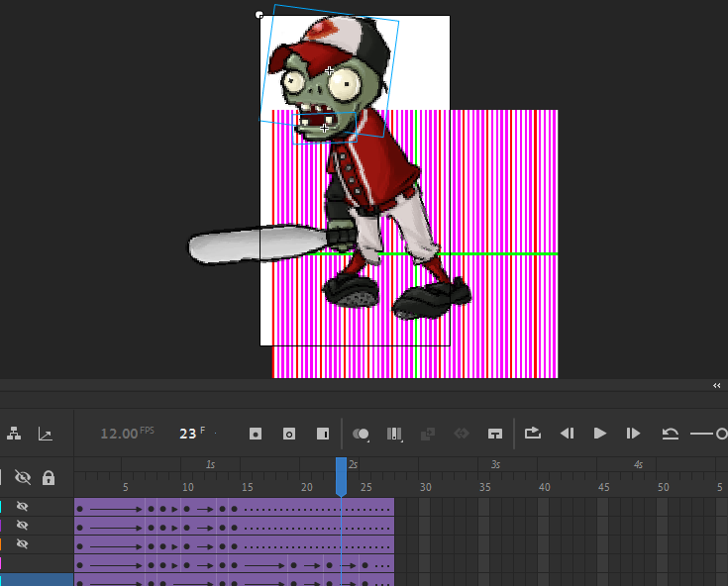Insert a frame using toolbar icon
This screenshot has width=728, height=586.
pos(323,434)
